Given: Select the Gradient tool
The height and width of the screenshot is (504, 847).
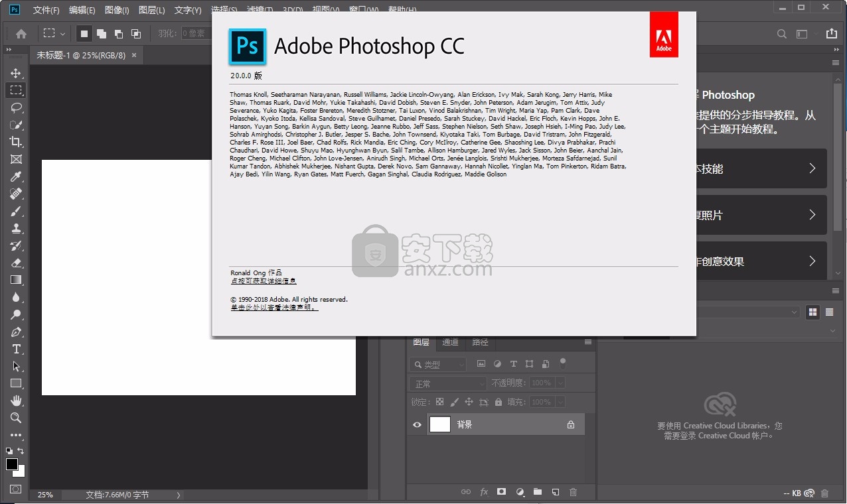Looking at the screenshot, I should pyautogui.click(x=16, y=280).
